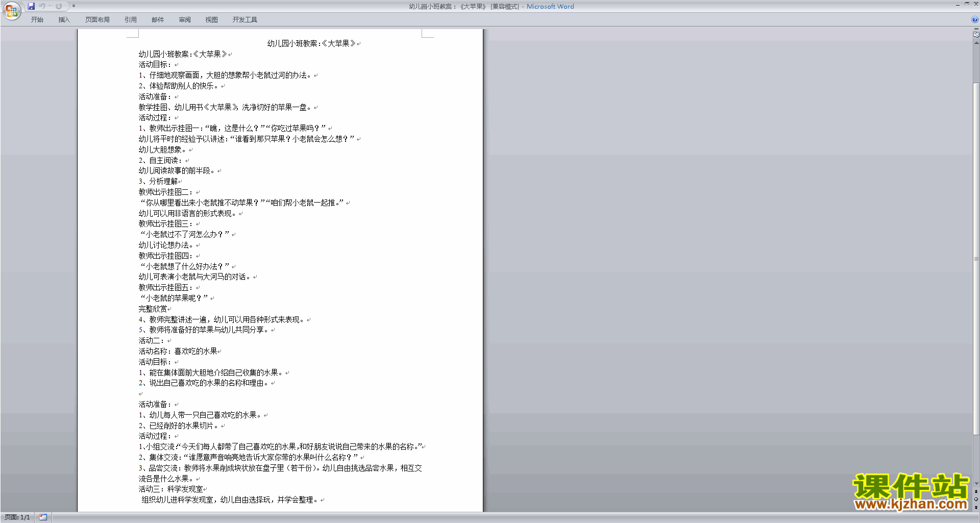The image size is (980, 523).
Task: Click the Redo icon in Quick Access
Action: coord(59,6)
